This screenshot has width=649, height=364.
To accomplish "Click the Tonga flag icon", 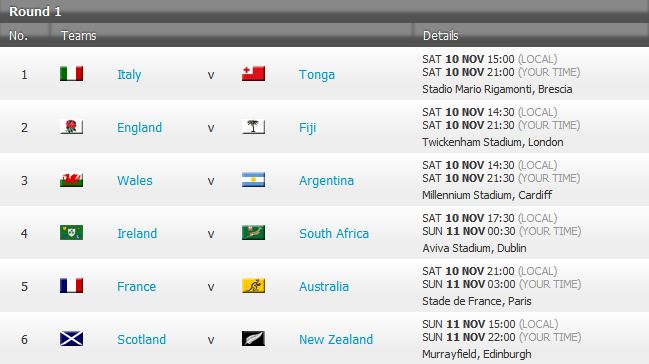I will point(253,74).
